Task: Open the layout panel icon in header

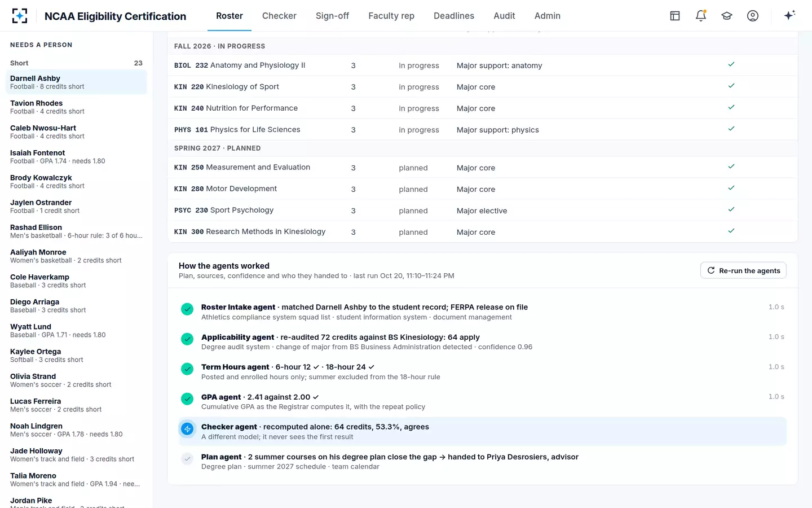Action: (675, 16)
